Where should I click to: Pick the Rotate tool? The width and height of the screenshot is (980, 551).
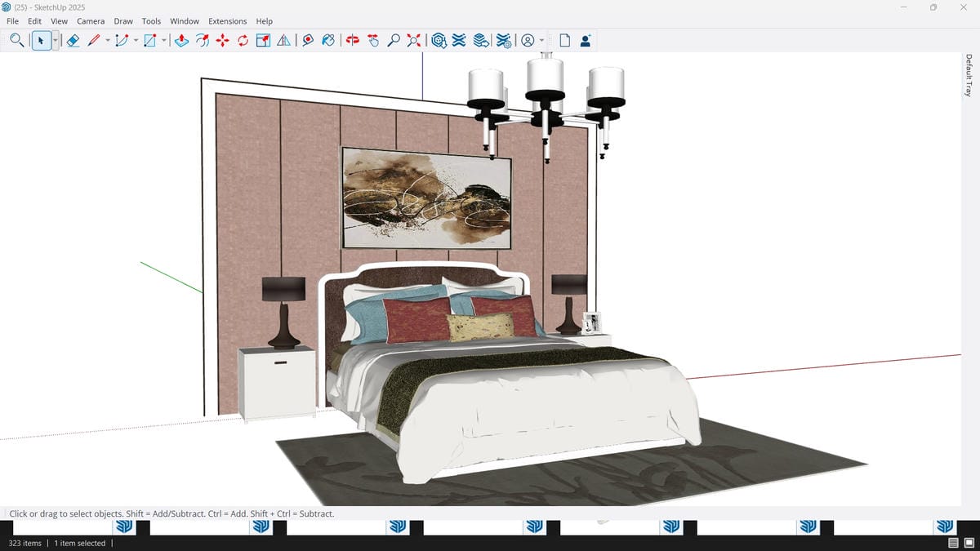243,40
